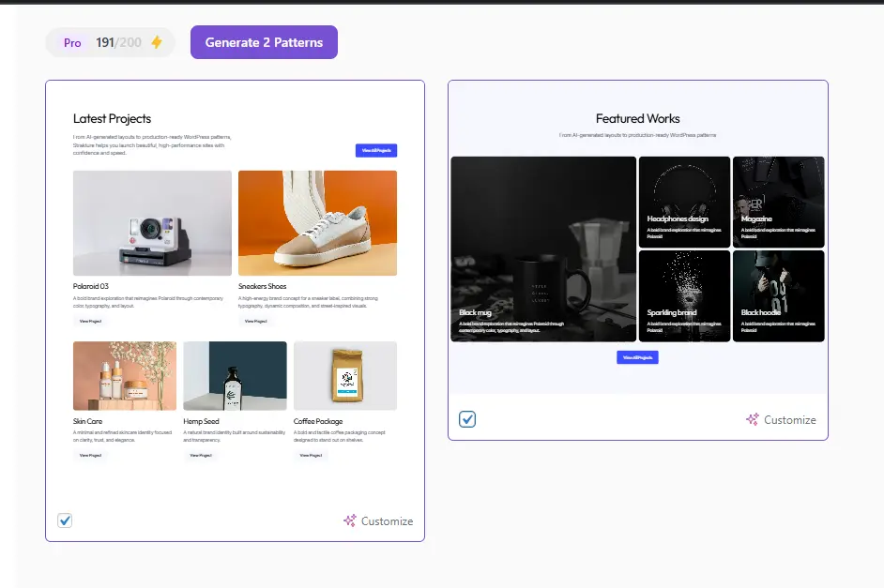Click the Black hoodie tile
Image resolution: width=884 pixels, height=588 pixels.
778,295
